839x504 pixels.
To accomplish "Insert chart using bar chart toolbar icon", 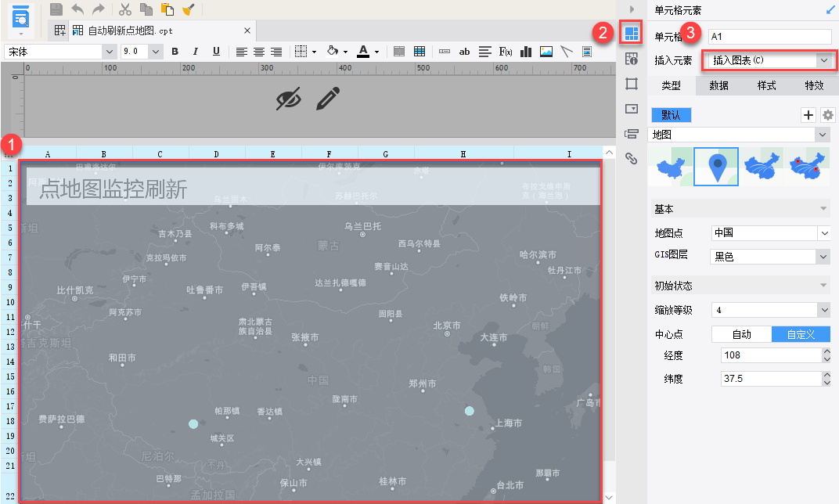I will 526,52.
